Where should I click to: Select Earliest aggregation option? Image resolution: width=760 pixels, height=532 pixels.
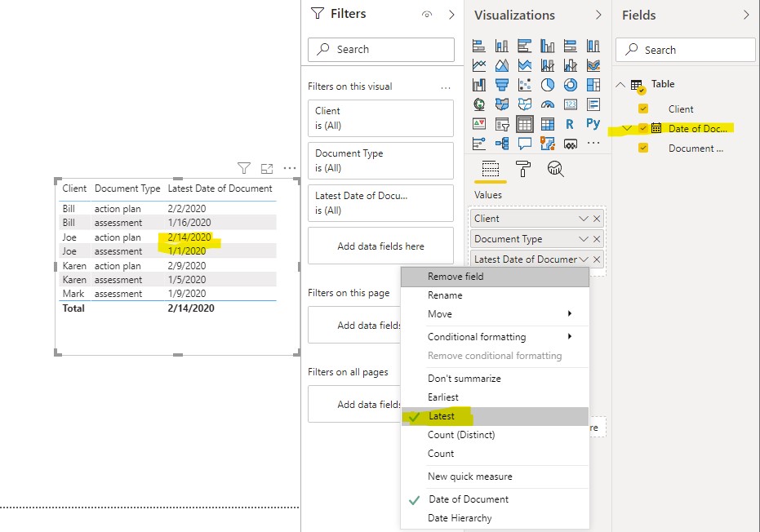tap(495, 397)
